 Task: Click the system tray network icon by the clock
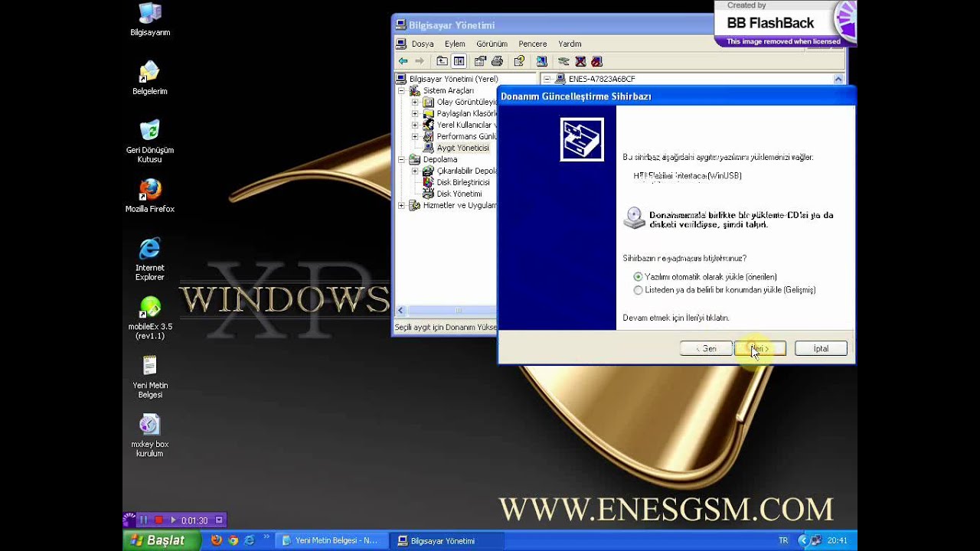(816, 540)
